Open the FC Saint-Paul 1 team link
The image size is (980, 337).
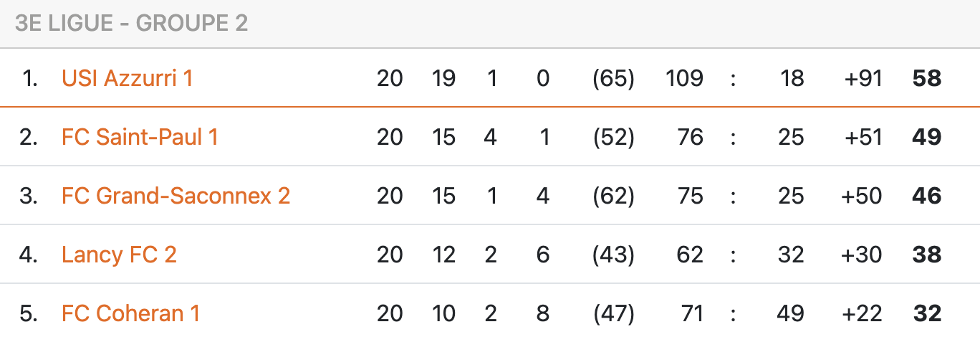[140, 137]
